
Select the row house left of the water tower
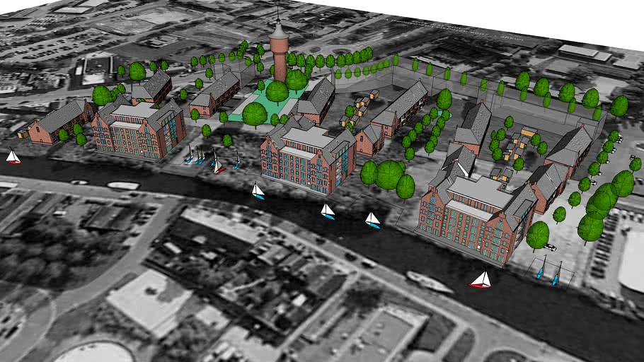coord(216,93)
